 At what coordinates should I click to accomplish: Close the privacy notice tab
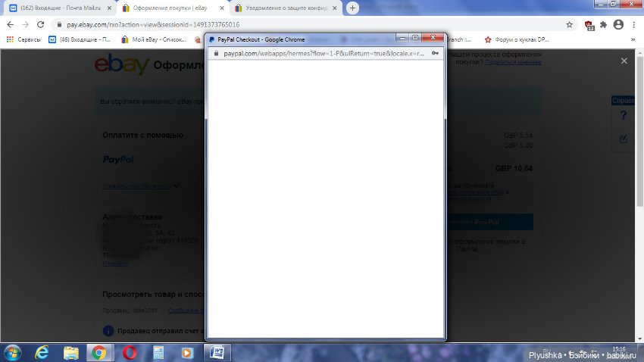pyautogui.click(x=334, y=8)
